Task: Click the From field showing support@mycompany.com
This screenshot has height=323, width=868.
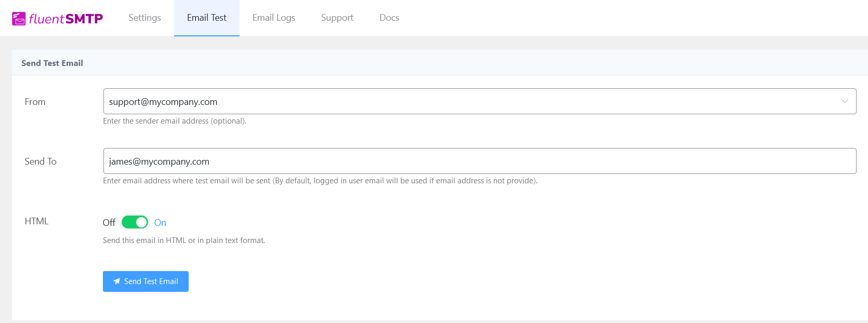Action: 479,101
